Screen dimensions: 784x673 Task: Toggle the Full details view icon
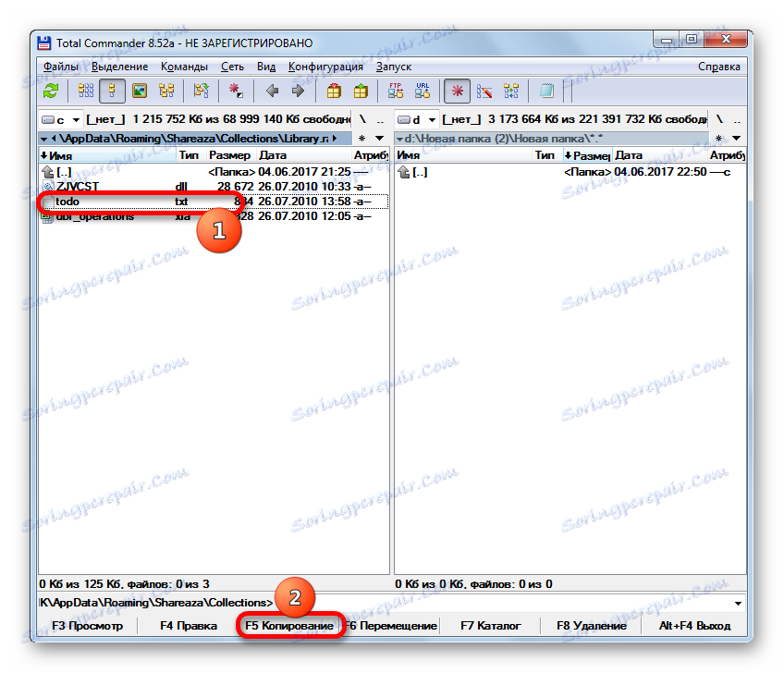112,91
